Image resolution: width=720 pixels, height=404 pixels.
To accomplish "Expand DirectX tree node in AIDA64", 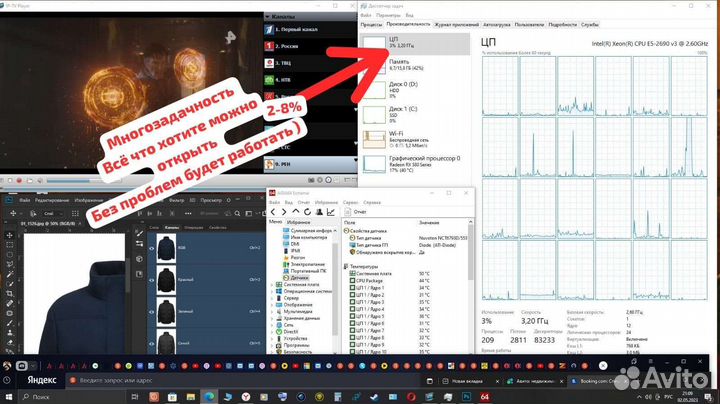I will click(272, 331).
